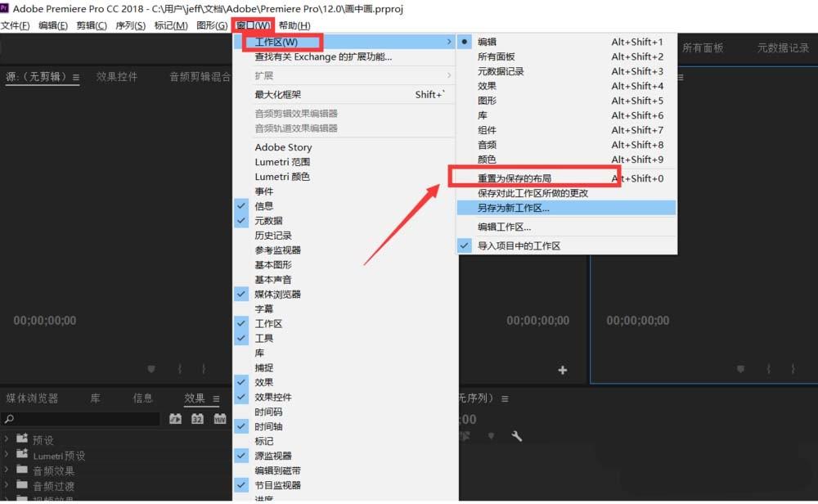Expand the Lumetri预设 folder
Image resolution: width=818 pixels, height=504 pixels.
(7, 455)
